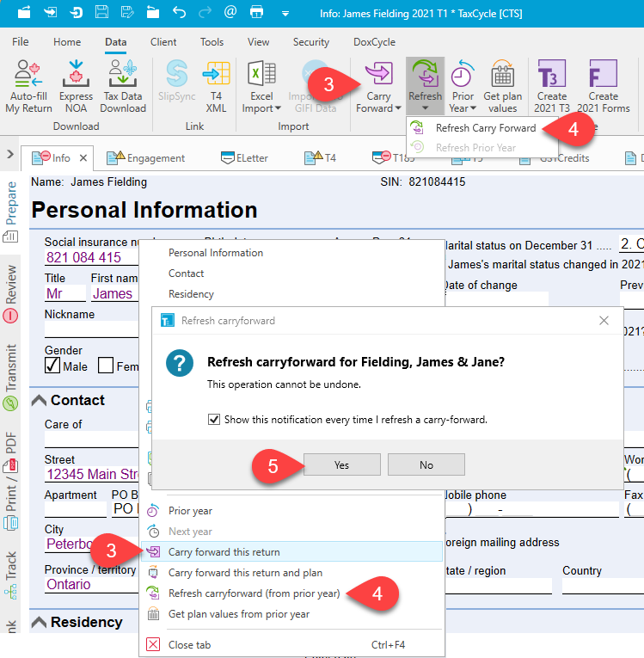Collapse the Residency section
The image size is (644, 658).
point(39,622)
